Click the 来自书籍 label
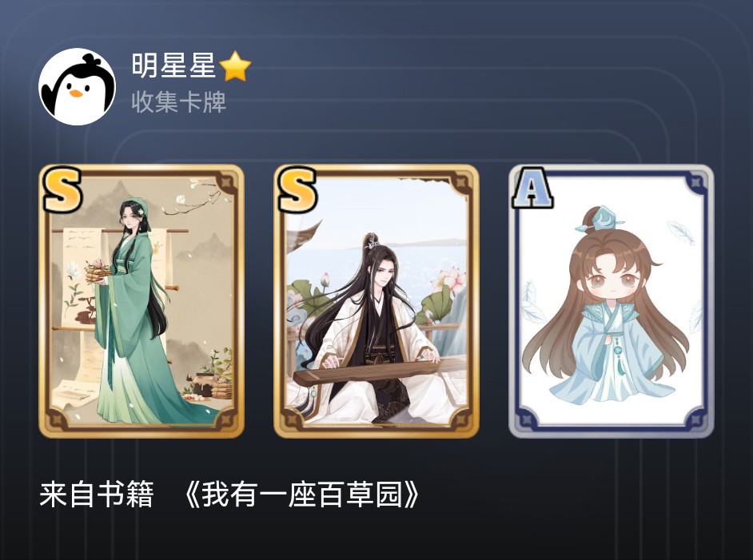 pos(97,494)
